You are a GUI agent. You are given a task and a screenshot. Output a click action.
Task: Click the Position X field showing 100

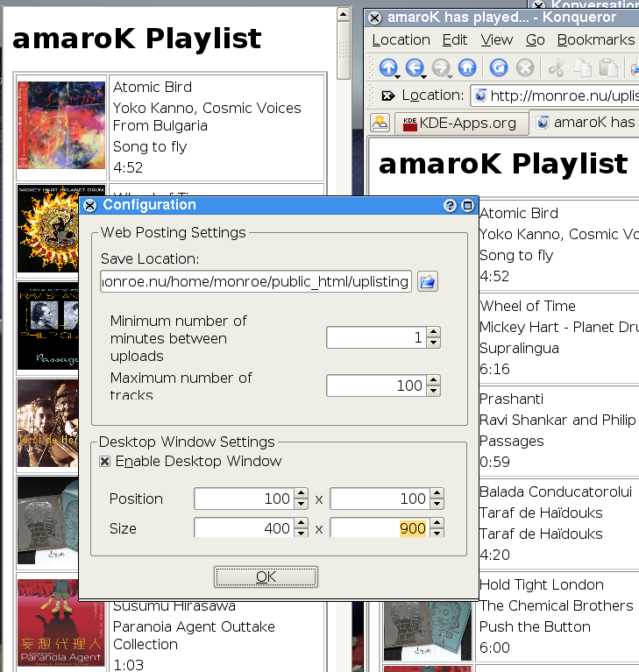pyautogui.click(x=244, y=499)
